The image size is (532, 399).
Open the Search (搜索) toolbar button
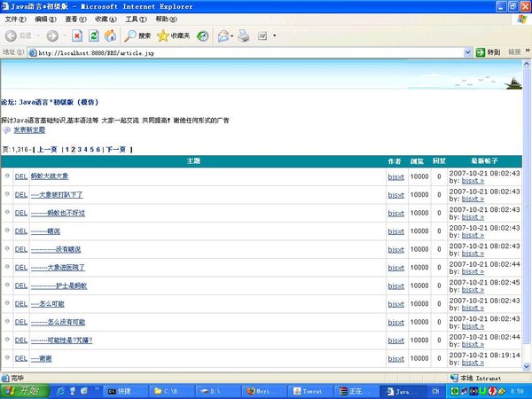pyautogui.click(x=137, y=36)
